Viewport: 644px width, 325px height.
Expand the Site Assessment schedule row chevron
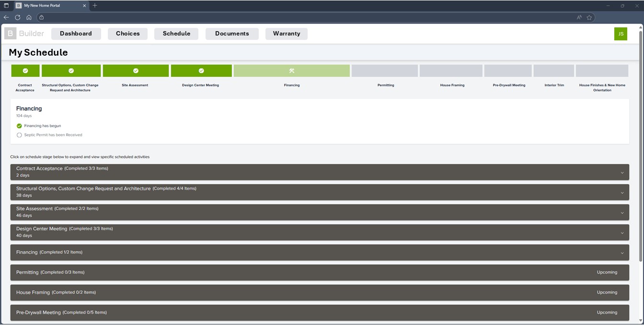622,213
